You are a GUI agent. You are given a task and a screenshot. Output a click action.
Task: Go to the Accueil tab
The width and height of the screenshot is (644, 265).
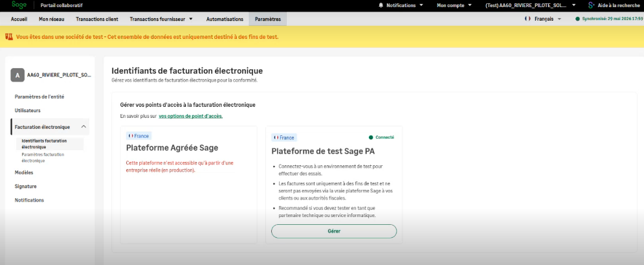19,19
